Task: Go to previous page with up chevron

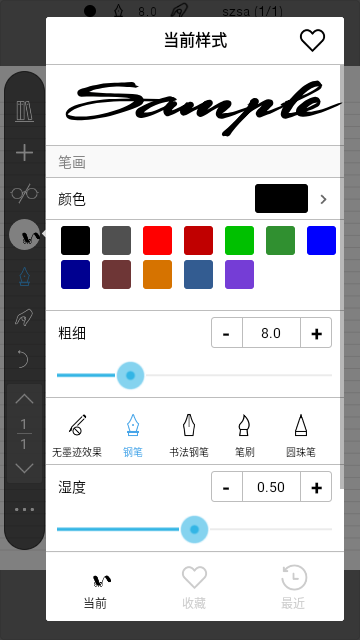Action: 24,399
